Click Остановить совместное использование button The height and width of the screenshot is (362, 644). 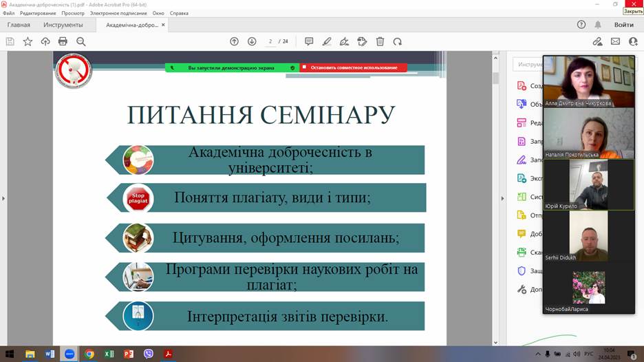point(353,68)
